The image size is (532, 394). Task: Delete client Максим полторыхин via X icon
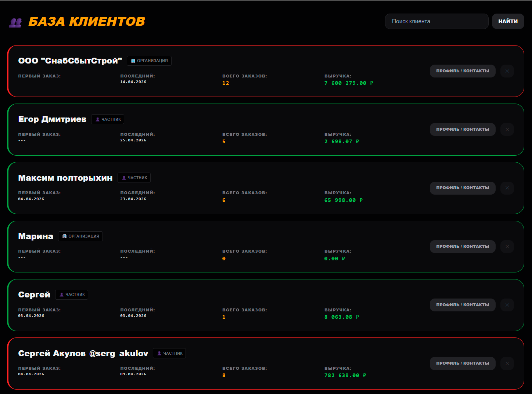click(x=507, y=188)
